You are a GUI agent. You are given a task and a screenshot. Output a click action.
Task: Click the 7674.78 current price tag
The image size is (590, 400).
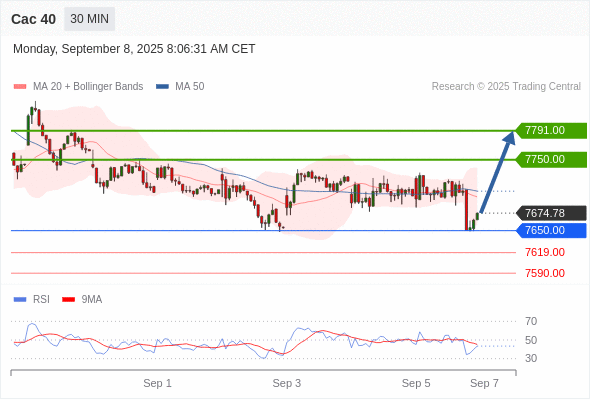tap(551, 213)
